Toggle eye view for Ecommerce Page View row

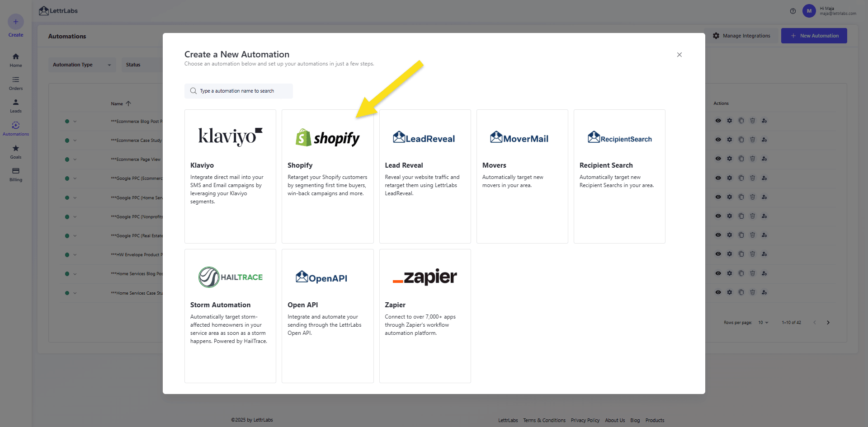718,159
